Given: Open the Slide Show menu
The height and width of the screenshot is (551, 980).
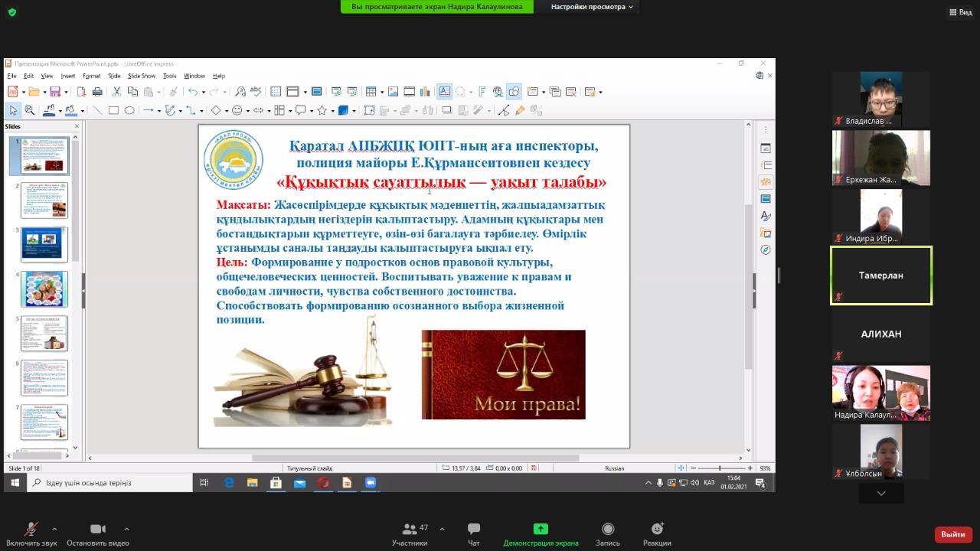Looking at the screenshot, I should (x=142, y=76).
